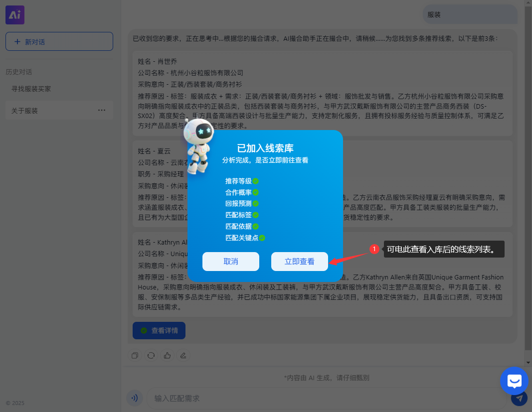
Task: Click the edit pencil icon
Action: tap(183, 356)
